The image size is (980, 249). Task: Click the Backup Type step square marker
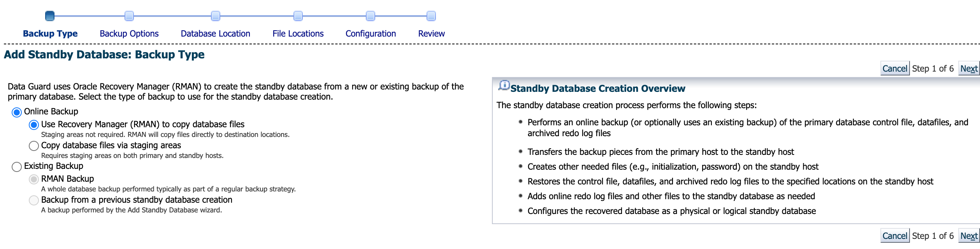point(50,16)
